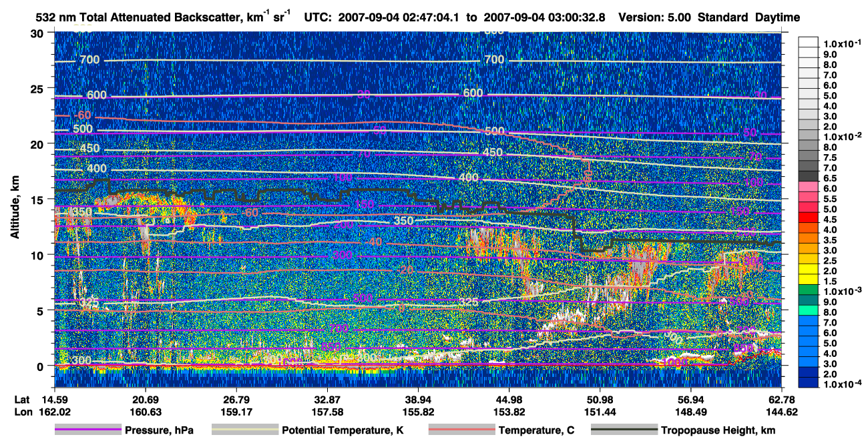This screenshot has width=868, height=445.
Task: Click latitude value 14.59
Action: click(x=54, y=400)
